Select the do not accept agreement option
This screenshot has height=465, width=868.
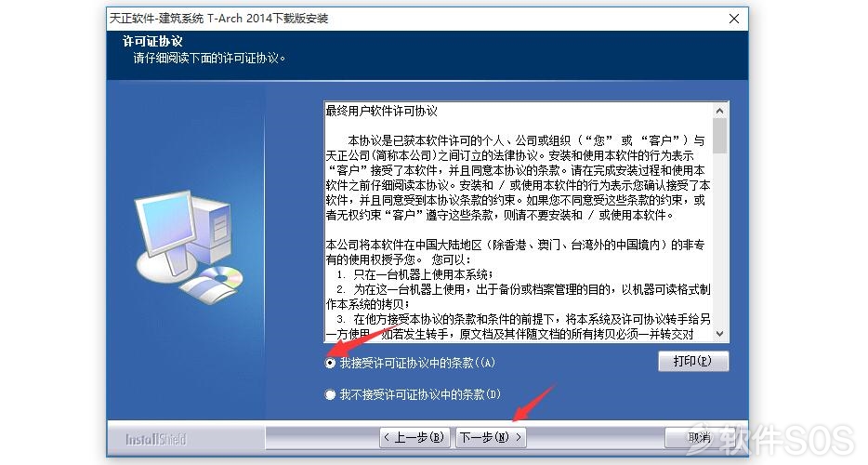(x=330, y=394)
